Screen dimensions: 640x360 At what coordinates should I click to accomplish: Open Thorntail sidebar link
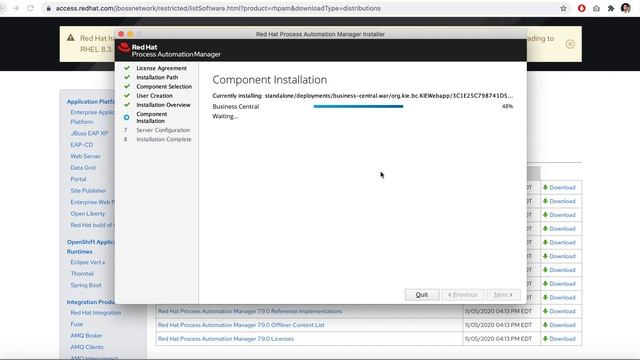(82, 273)
